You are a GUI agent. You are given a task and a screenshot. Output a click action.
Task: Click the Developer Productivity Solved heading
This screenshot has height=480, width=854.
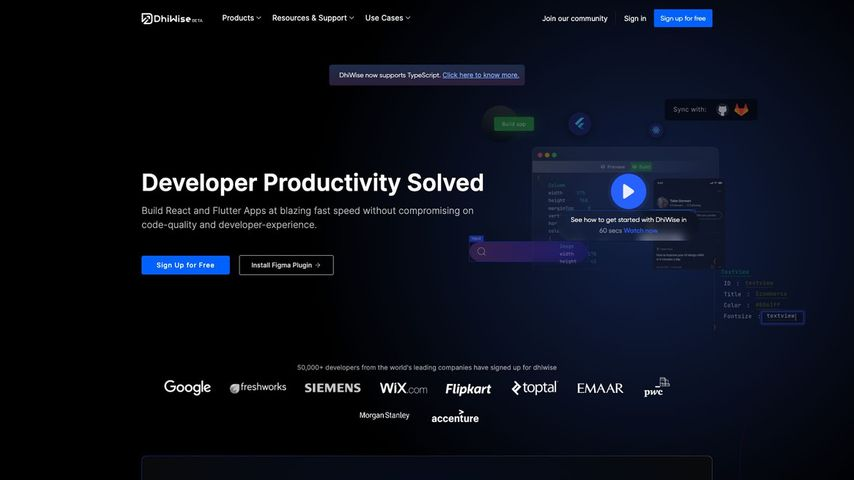[313, 183]
